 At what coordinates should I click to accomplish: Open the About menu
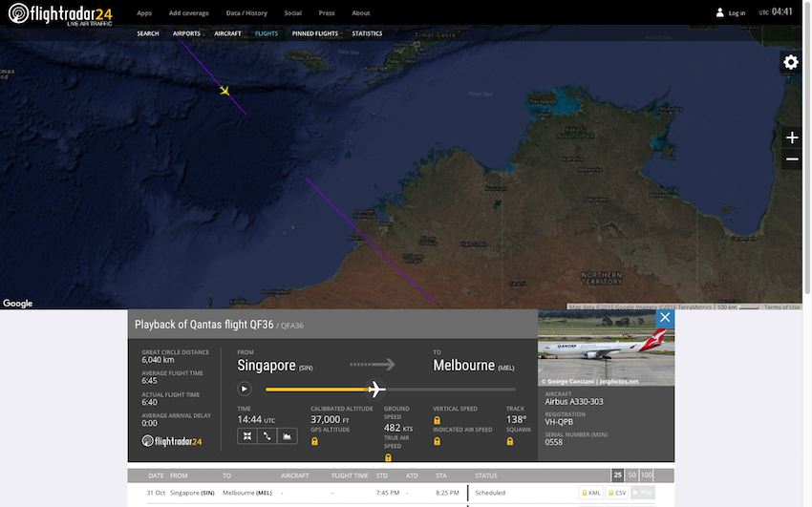coord(360,13)
